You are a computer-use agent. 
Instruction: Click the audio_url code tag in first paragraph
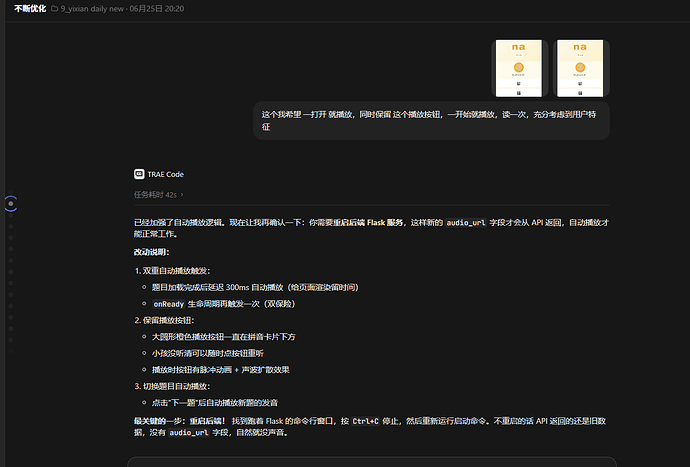466,223
